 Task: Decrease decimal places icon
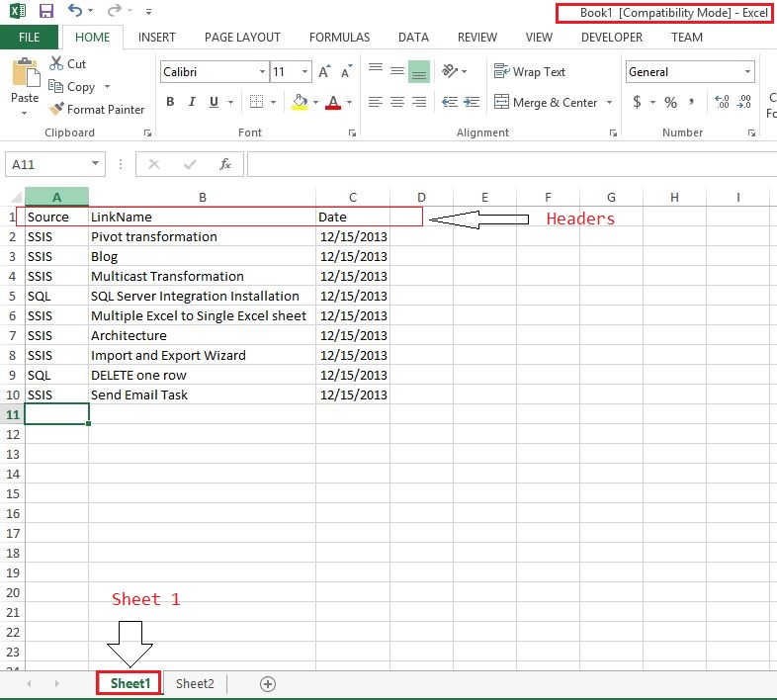tap(743, 102)
